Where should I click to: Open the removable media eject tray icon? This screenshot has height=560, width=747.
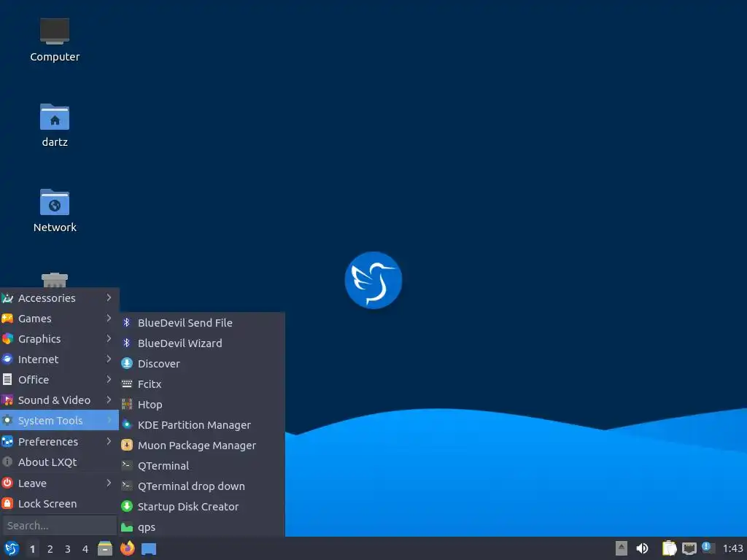[622, 548]
